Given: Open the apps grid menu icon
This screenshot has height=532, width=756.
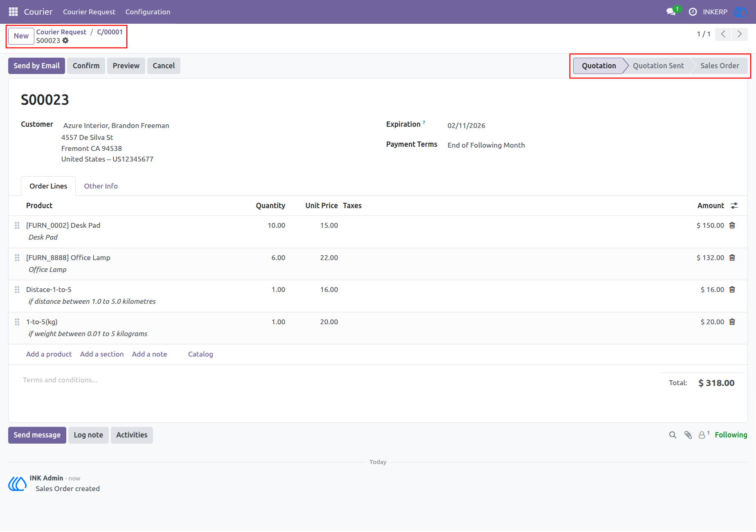Looking at the screenshot, I should pos(13,11).
